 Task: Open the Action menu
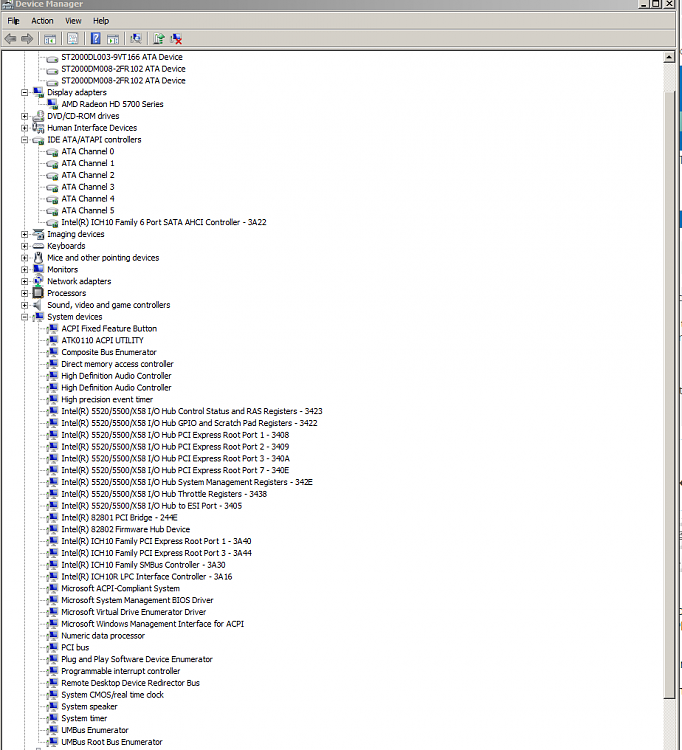pos(42,21)
